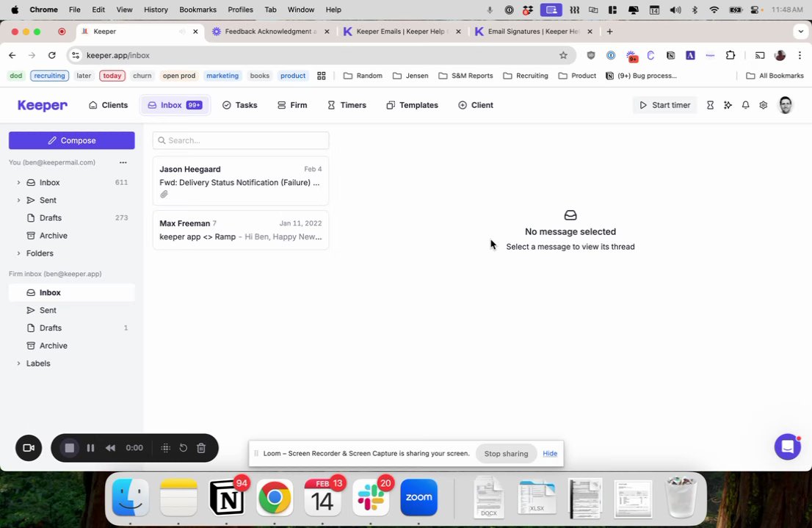The height and width of the screenshot is (528, 812).
Task: Switch to the Email Signatures help tab
Action: coord(534,32)
